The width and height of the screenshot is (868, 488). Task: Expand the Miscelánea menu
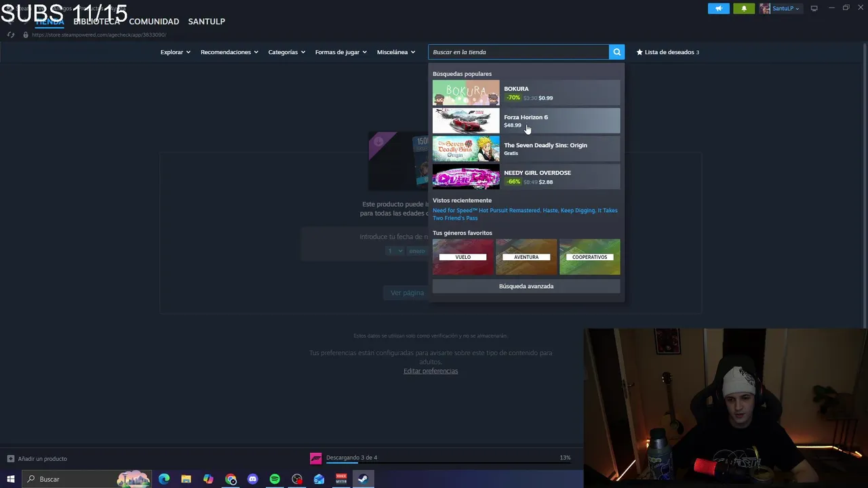396,52
